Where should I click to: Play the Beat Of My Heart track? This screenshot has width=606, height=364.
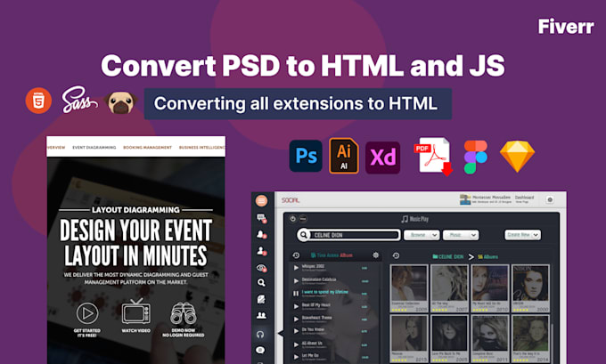pos(296,306)
